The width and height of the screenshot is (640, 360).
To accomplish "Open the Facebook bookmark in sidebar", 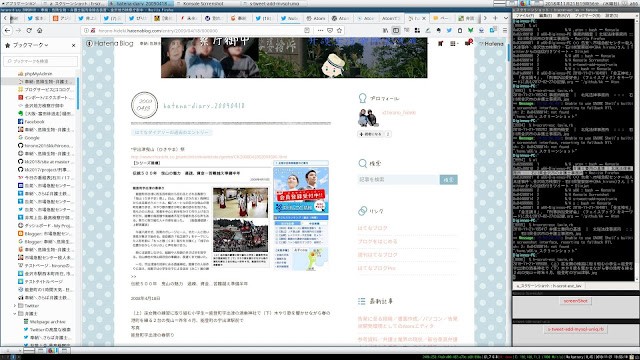I will click(x=34, y=122).
